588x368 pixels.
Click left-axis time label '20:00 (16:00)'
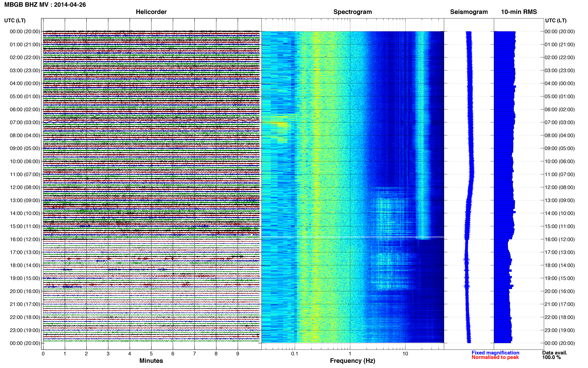point(25,291)
